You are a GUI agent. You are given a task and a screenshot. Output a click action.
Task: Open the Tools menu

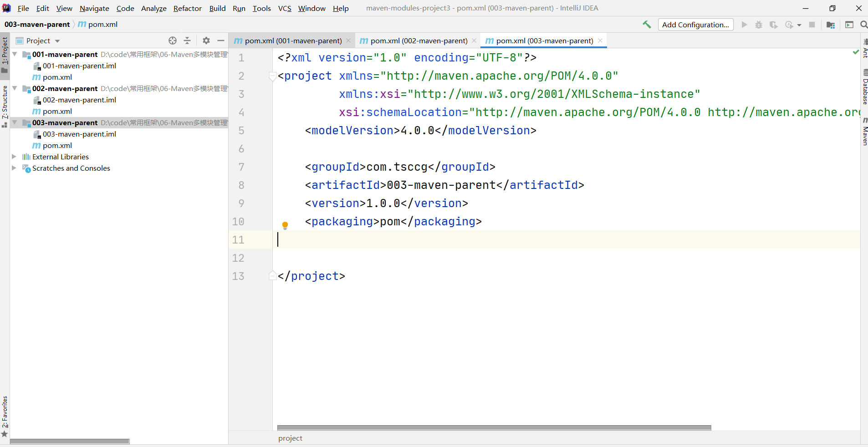click(x=262, y=8)
